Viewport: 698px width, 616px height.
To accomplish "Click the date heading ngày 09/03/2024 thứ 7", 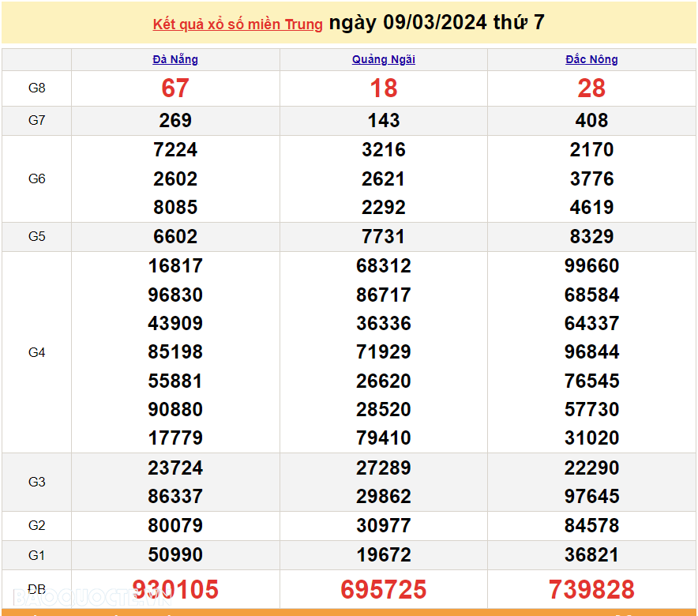I will [437, 23].
